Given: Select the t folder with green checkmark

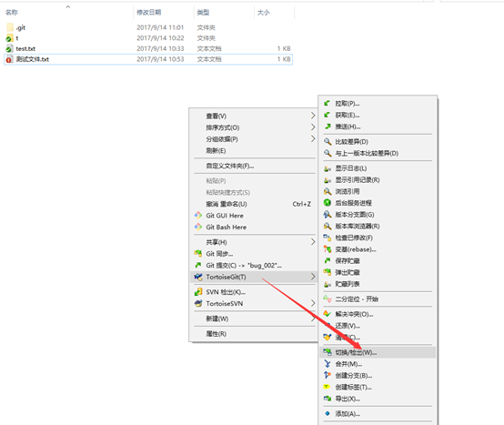Looking at the screenshot, I should pos(10,38).
